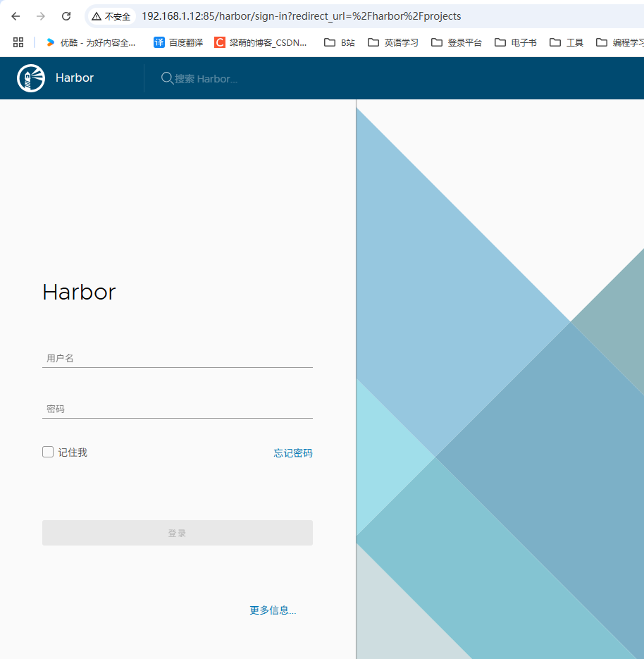Viewport: 644px width, 659px height.
Task: Open the 英语学习 bookmark folder
Action: (392, 42)
